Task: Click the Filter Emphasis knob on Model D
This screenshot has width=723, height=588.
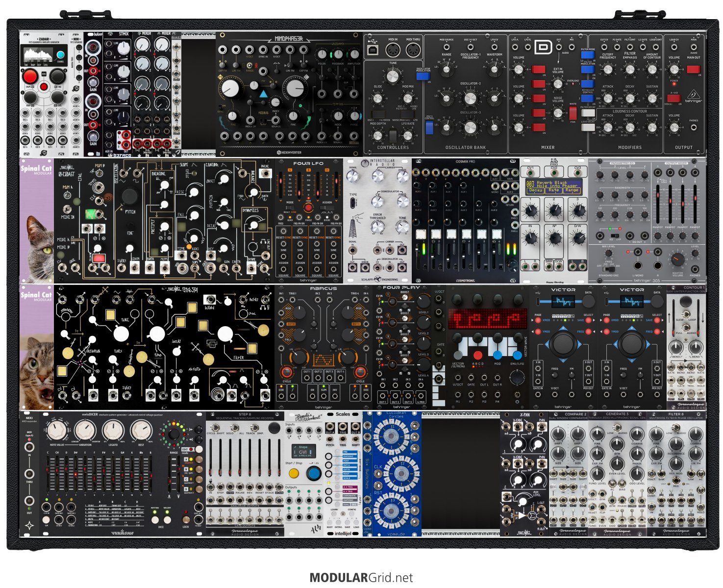Action: coord(630,70)
